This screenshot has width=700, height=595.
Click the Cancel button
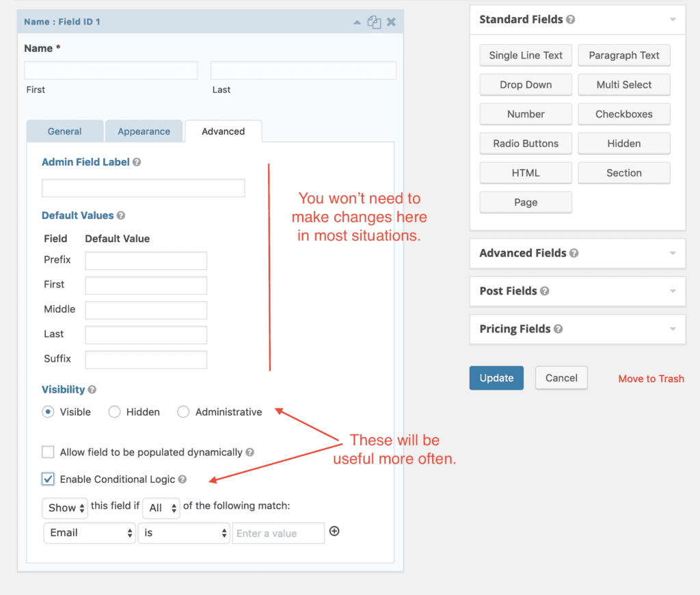click(x=562, y=378)
